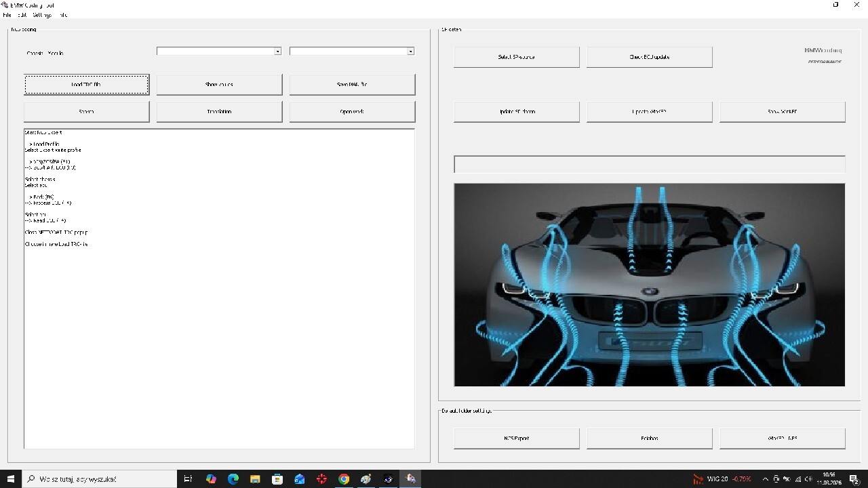868x488 pixels.
Task: Expand the second Chassis/Module dropdown
Action: [x=410, y=52]
